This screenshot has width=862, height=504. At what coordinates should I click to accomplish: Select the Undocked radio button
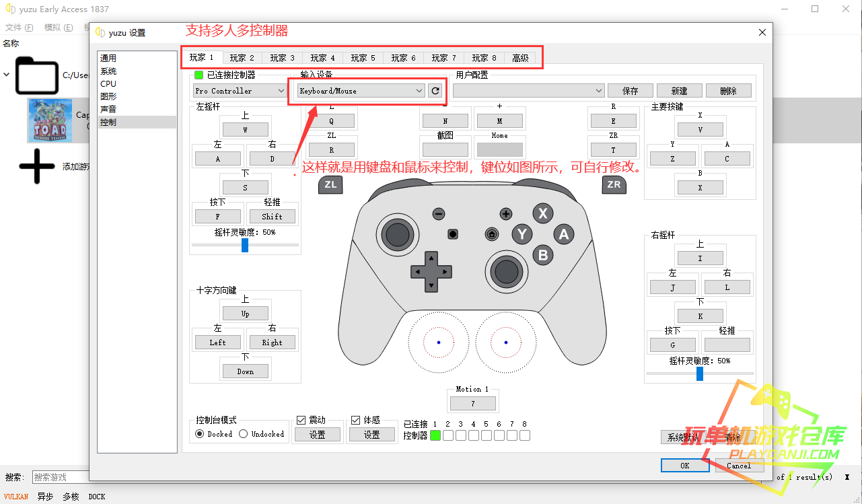pyautogui.click(x=244, y=434)
